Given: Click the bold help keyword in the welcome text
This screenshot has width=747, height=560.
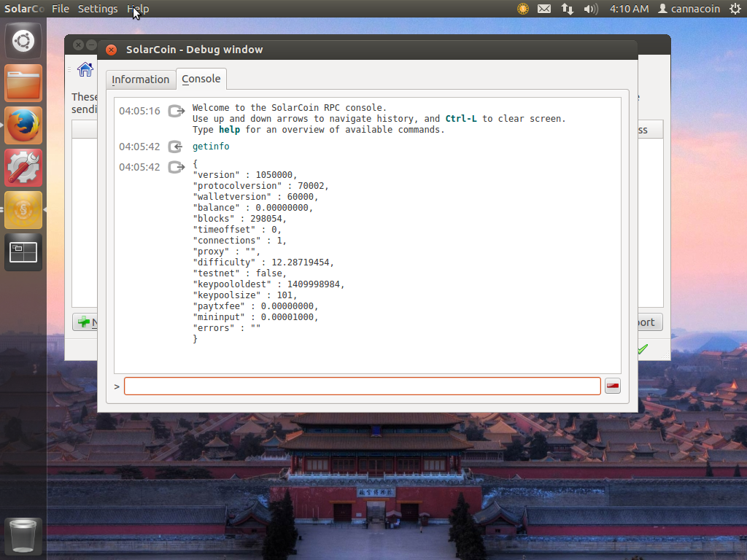Looking at the screenshot, I should pos(229,130).
